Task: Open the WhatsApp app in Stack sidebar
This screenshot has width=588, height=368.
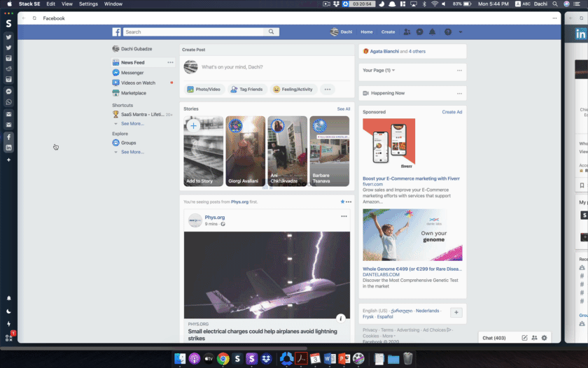Action: [8, 102]
